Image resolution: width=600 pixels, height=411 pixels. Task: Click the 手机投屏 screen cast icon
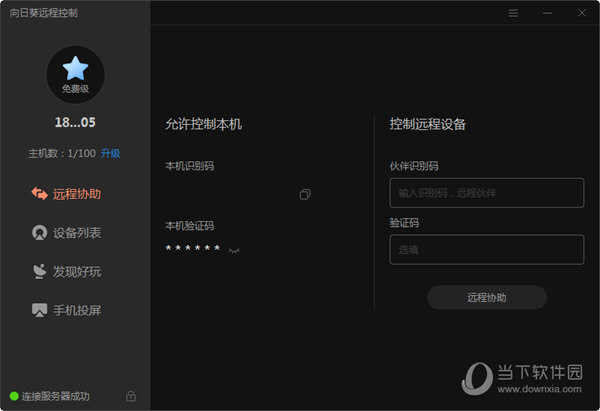39,310
